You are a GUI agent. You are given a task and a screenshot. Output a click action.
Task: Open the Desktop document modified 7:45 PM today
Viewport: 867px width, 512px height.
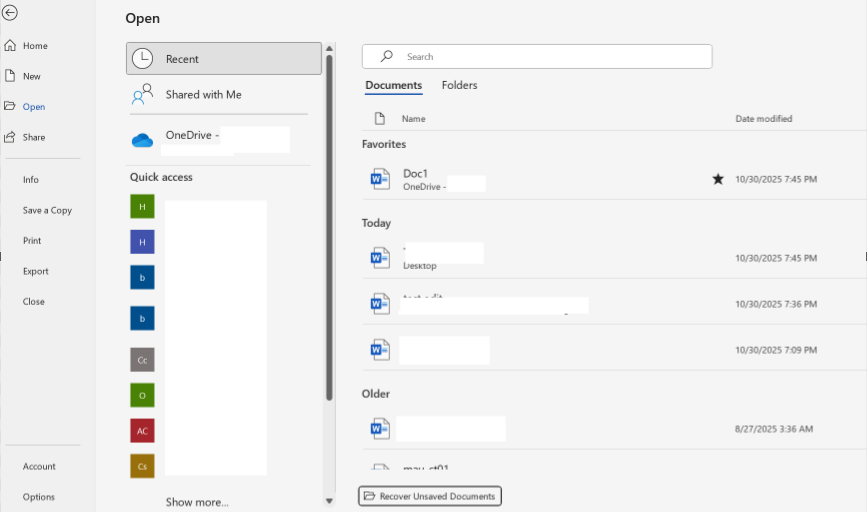(x=614, y=258)
